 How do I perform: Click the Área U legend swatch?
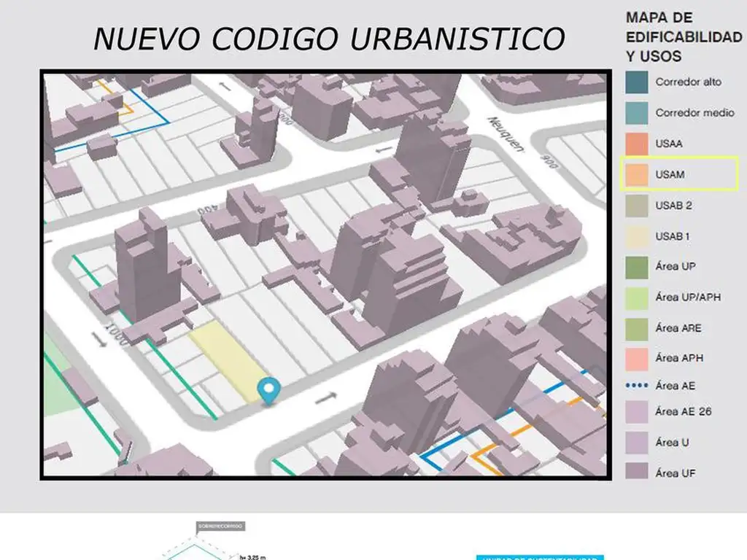(x=636, y=443)
